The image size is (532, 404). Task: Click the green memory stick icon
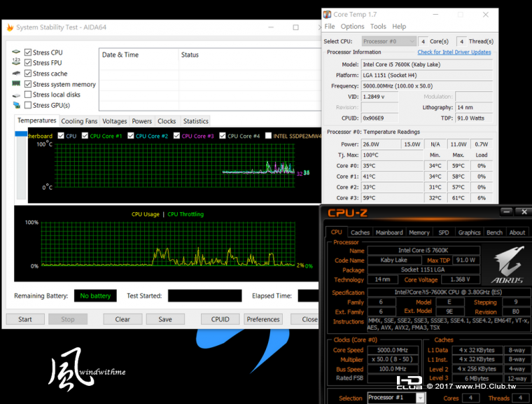point(16,83)
